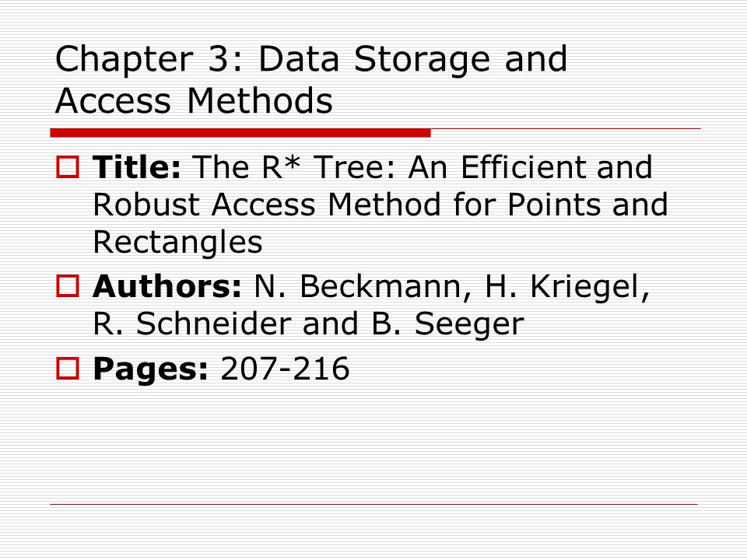Click the bold "Pages:" label

(150, 369)
